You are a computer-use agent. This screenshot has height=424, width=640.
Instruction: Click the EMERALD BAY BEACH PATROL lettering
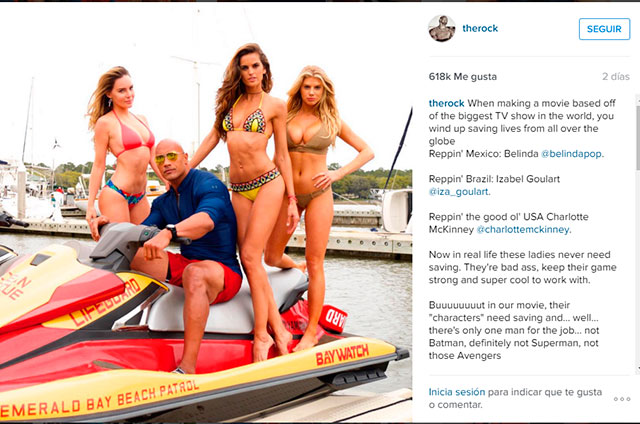tap(99, 400)
